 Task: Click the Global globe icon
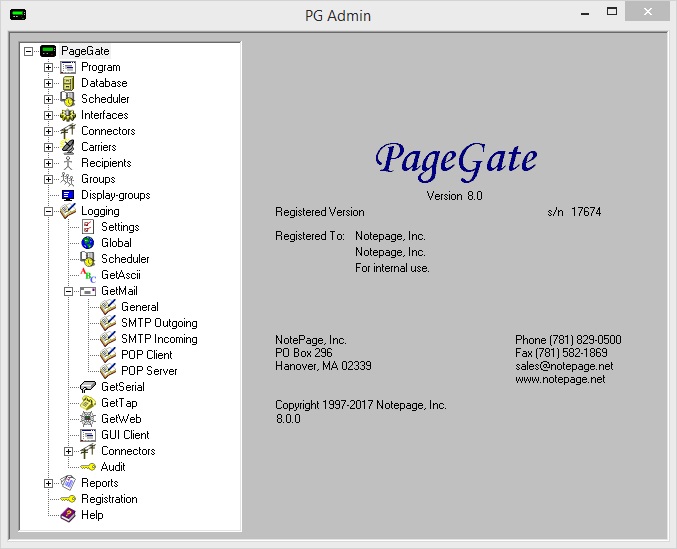tap(88, 243)
